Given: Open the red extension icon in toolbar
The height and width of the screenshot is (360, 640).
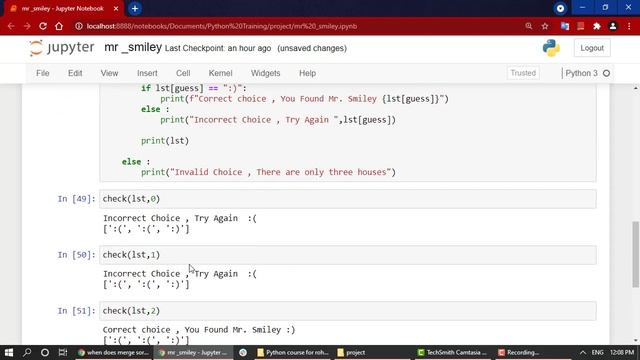Looking at the screenshot, I should point(580,26).
